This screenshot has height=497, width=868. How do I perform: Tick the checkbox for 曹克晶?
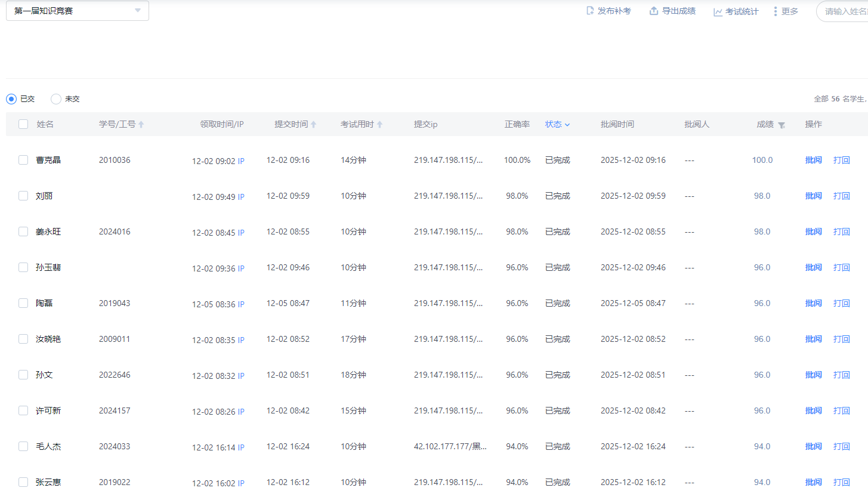(x=23, y=160)
